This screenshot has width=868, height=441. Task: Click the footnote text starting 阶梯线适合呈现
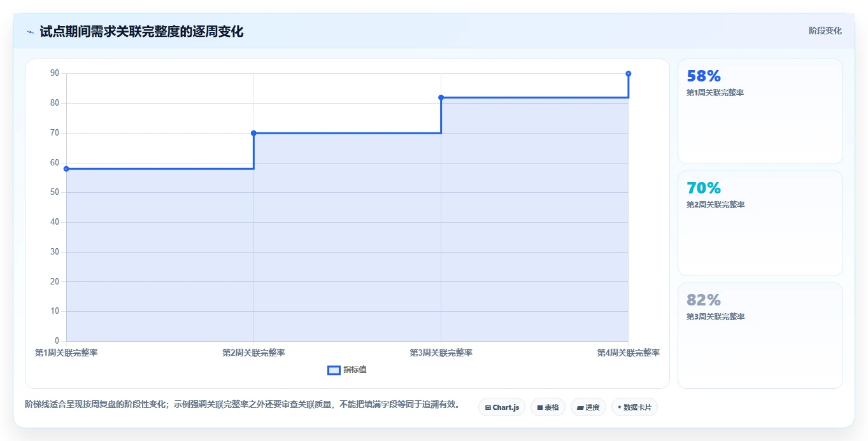click(x=243, y=404)
